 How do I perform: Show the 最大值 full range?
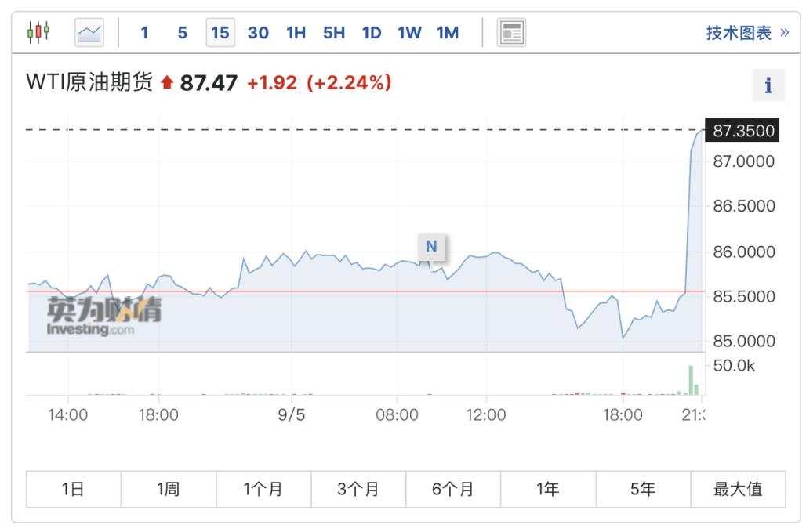pyautogui.click(x=738, y=489)
